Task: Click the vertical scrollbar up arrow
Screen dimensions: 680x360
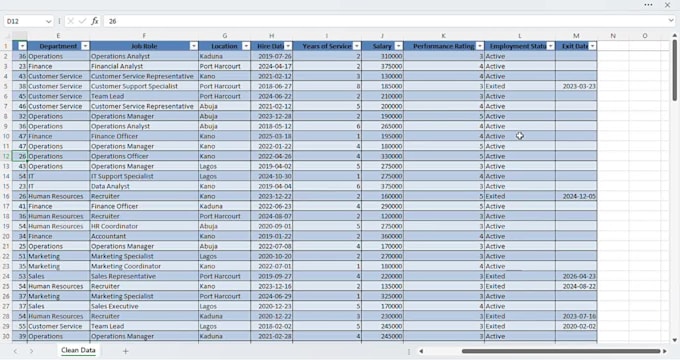Action: point(674,35)
